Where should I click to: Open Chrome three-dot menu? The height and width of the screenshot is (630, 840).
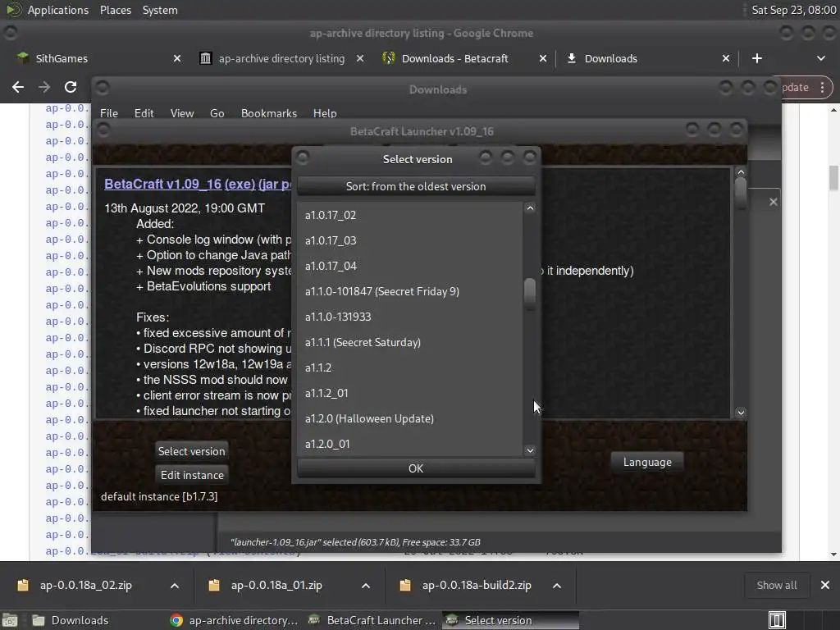822,87
